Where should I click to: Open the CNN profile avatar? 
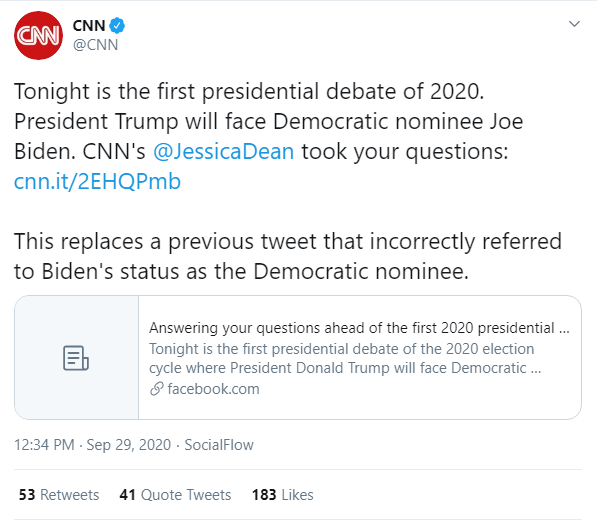(x=38, y=35)
